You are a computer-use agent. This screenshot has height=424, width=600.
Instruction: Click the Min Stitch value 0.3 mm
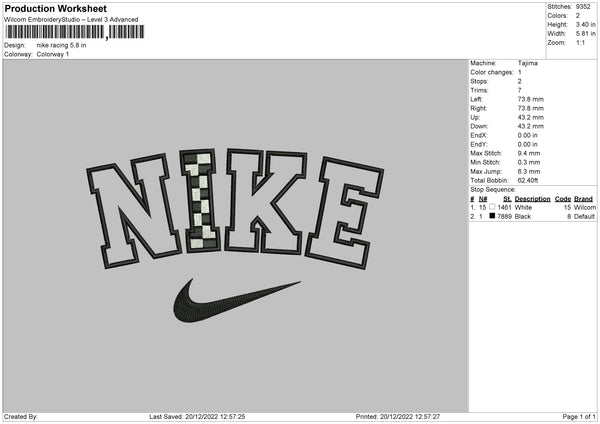click(529, 162)
